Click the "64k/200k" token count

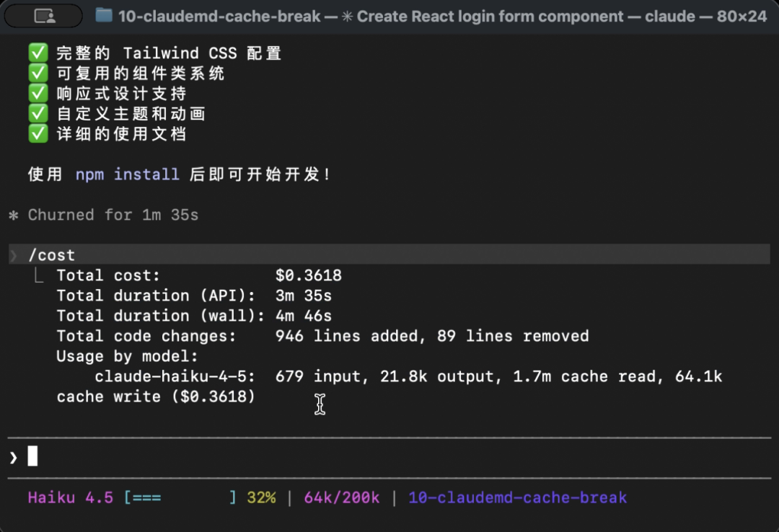tap(342, 497)
